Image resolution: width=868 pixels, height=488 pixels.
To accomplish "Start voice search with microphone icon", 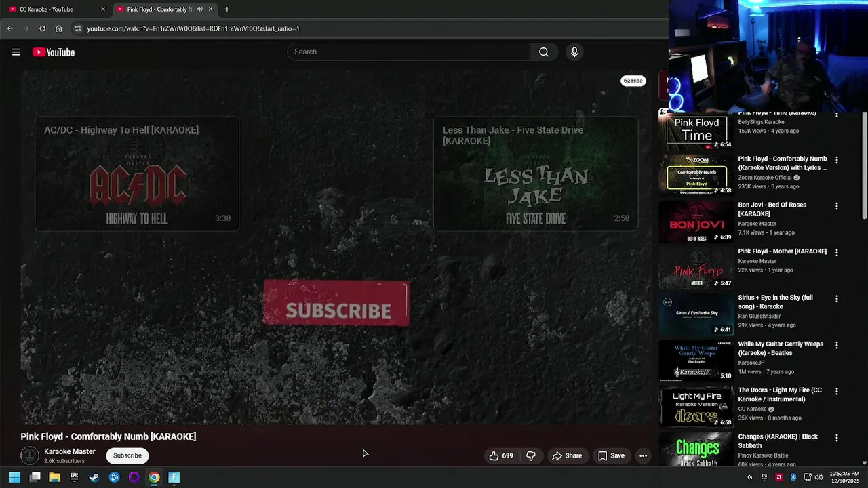I will coord(574,52).
